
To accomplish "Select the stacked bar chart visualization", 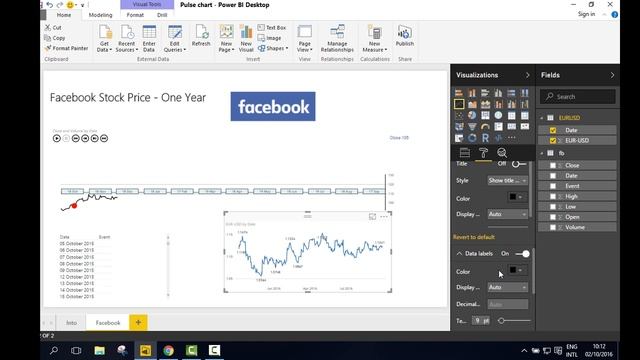I will [x=459, y=93].
